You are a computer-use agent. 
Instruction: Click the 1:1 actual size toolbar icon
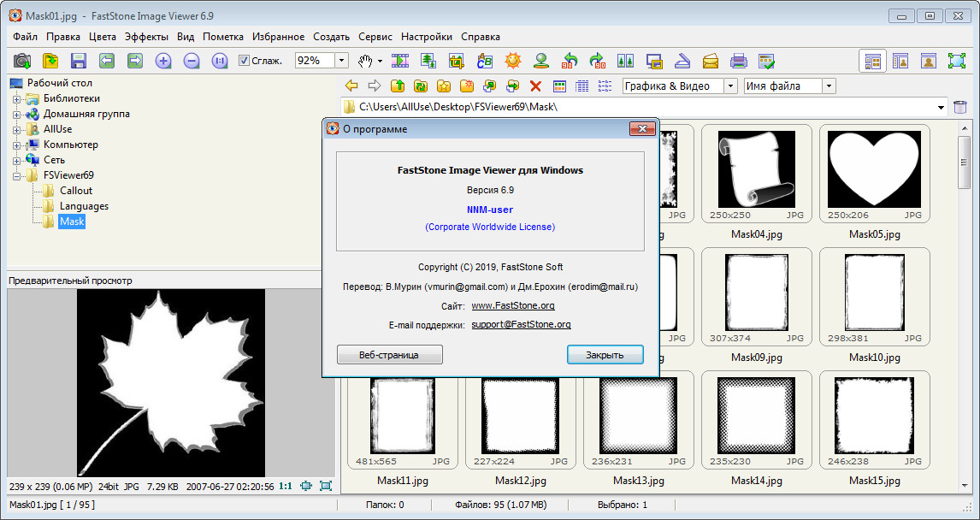[220, 61]
